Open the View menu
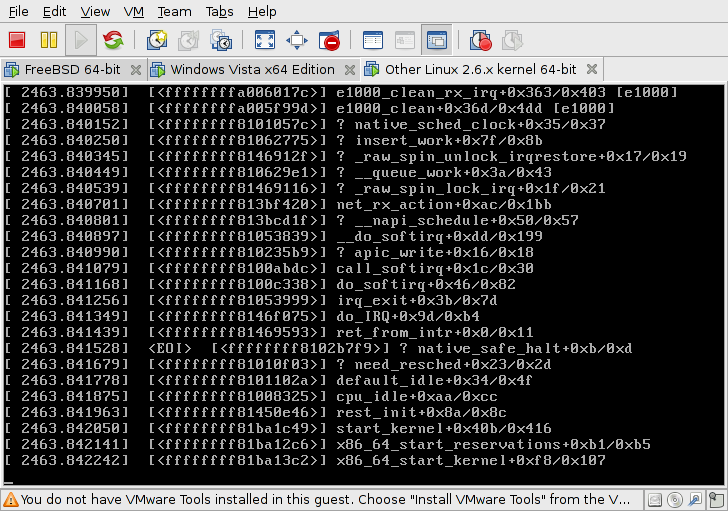This screenshot has height=511, width=728. [95, 11]
